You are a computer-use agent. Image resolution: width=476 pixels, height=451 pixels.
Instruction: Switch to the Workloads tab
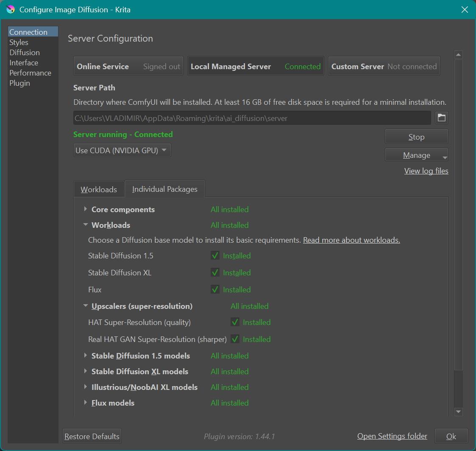99,189
